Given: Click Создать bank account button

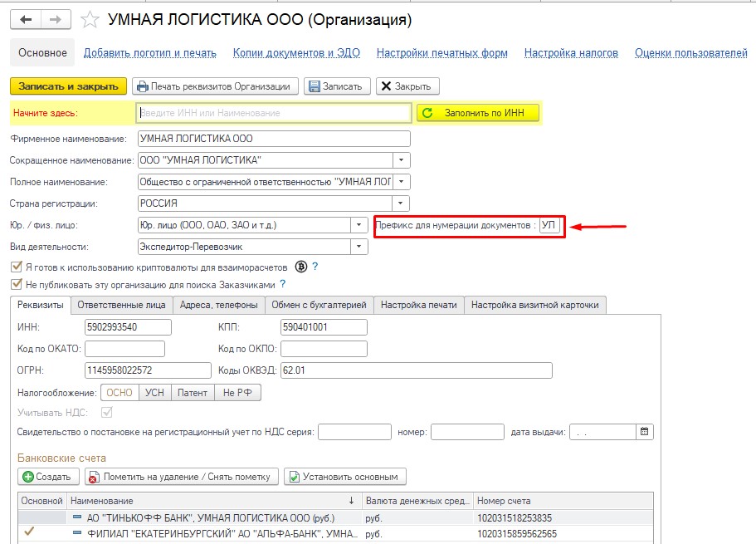Looking at the screenshot, I should click(x=48, y=477).
